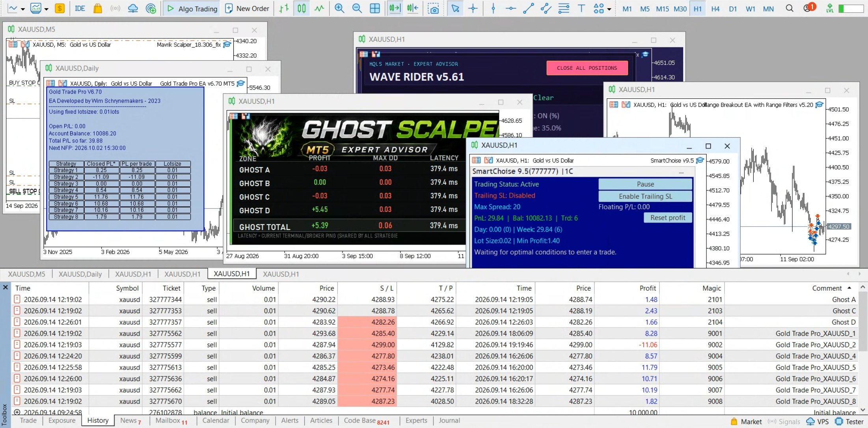Toggle Algo Trading on or off
Image resolution: width=868 pixels, height=428 pixels.
192,8
